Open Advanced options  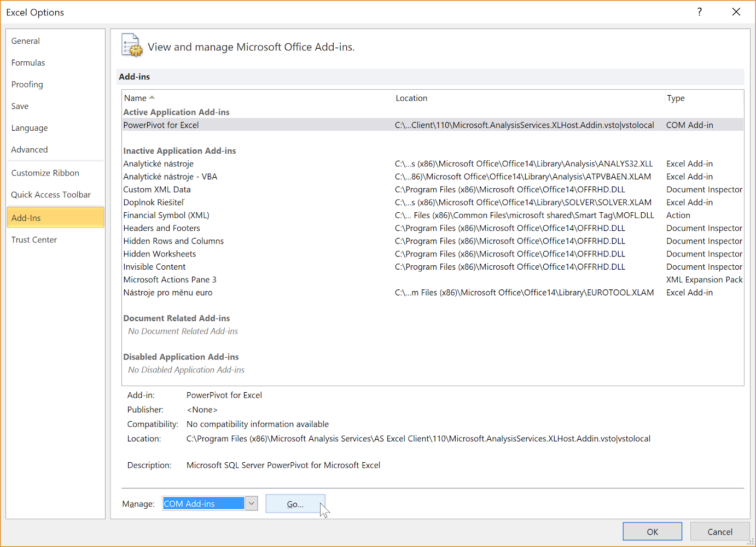click(55, 149)
